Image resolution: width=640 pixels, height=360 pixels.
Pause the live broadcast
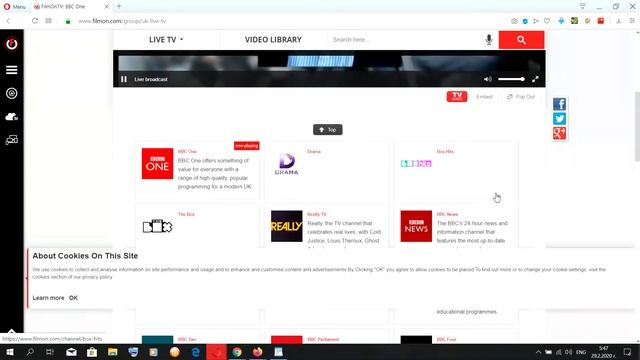coord(124,79)
